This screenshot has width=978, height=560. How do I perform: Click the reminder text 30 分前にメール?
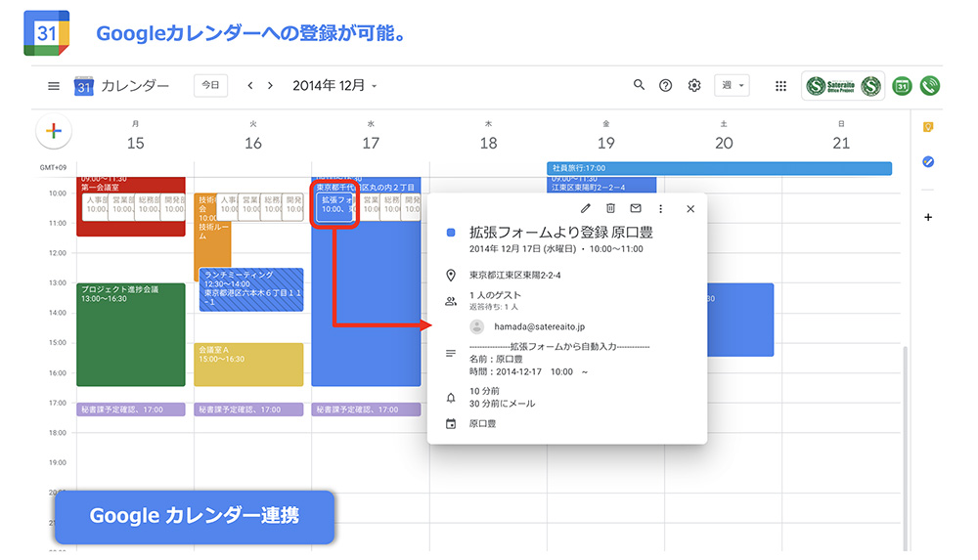(502, 404)
